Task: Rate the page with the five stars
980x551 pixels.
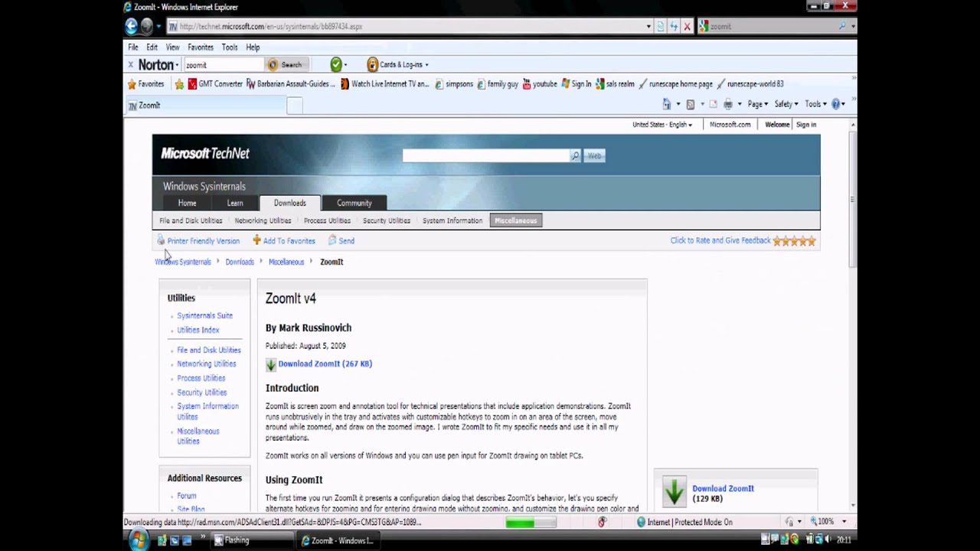Action: pyautogui.click(x=795, y=240)
